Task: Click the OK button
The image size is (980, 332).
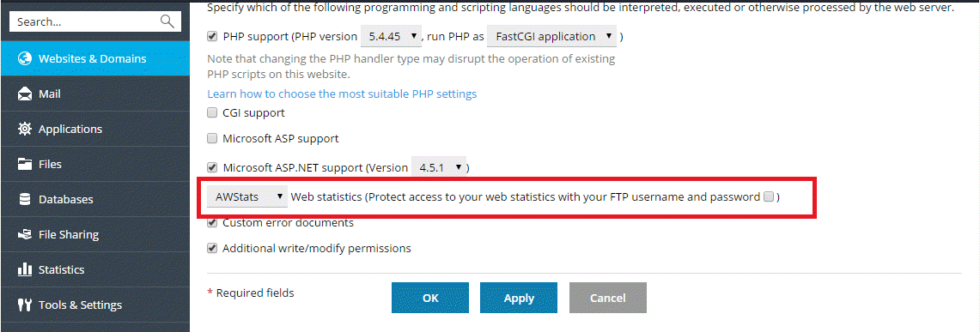Action: click(430, 299)
